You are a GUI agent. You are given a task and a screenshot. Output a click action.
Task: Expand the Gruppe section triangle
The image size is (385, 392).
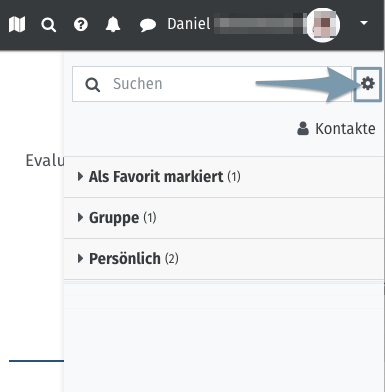click(80, 217)
